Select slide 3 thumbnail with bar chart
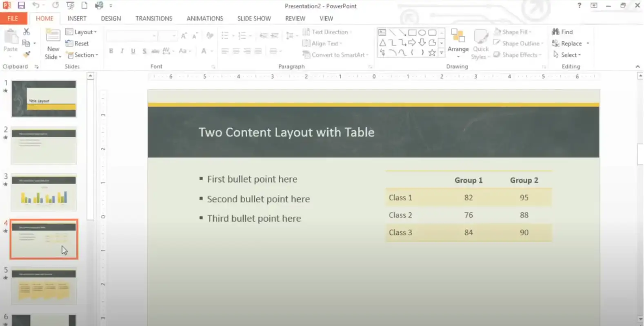This screenshot has width=644, height=326. pyautogui.click(x=44, y=192)
